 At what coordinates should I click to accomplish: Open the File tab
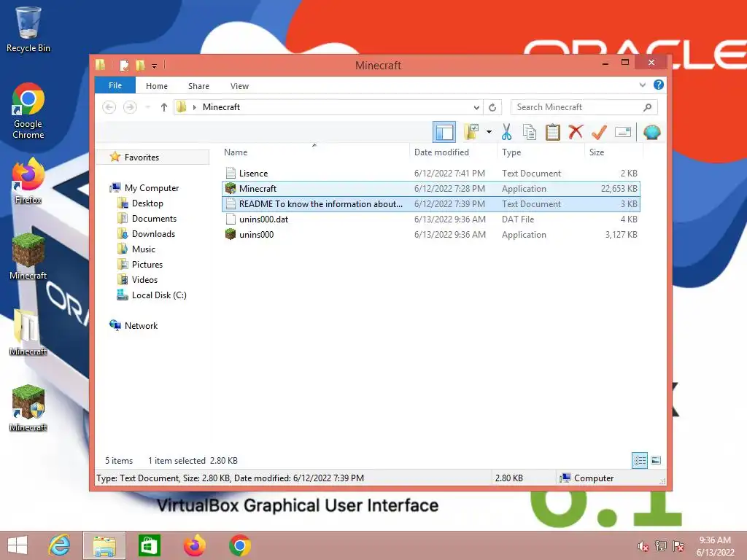point(115,85)
